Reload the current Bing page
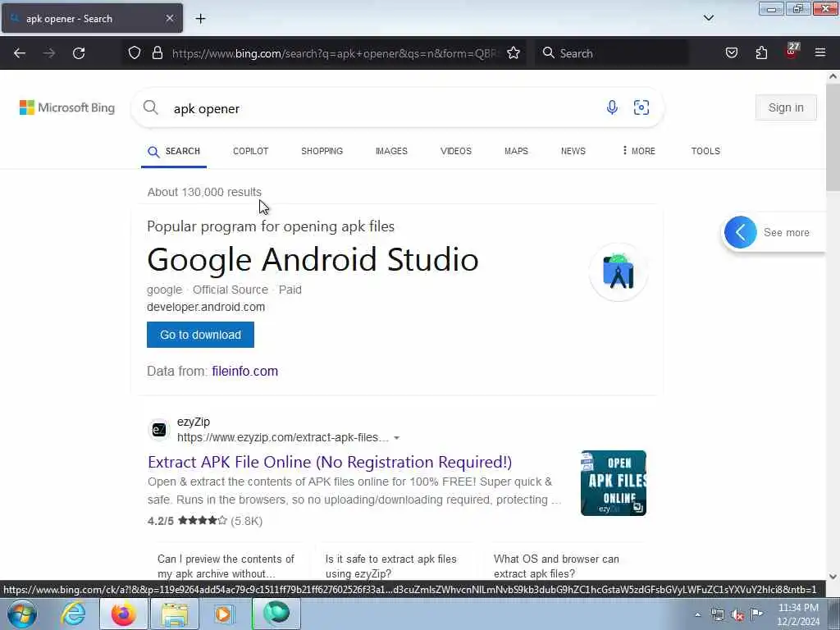The width and height of the screenshot is (840, 630). click(79, 53)
